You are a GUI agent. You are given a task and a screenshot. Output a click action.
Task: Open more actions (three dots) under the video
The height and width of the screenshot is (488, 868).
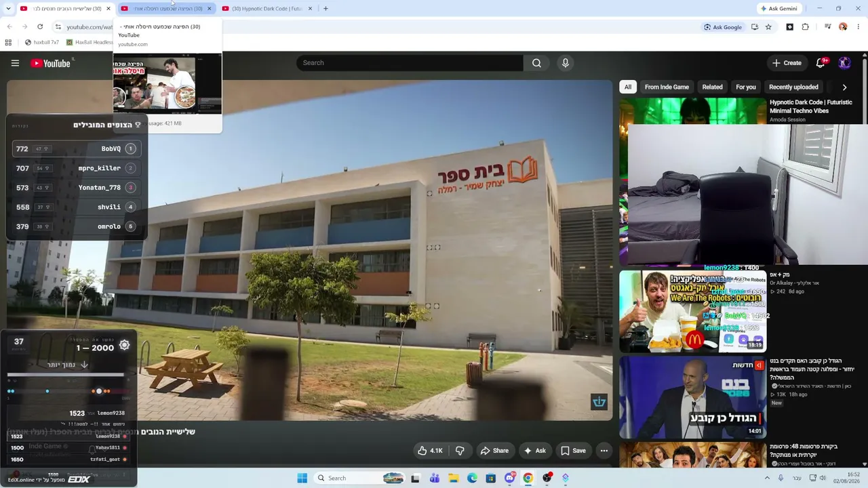[x=604, y=451]
